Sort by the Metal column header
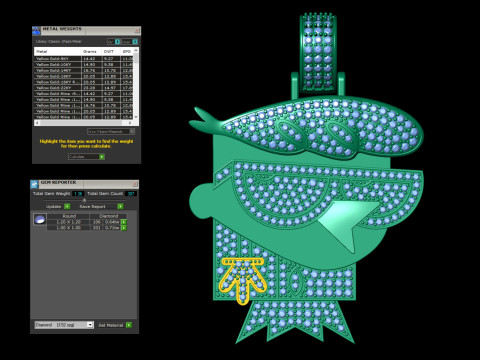Screen dimensions: 480x360 coord(58,51)
